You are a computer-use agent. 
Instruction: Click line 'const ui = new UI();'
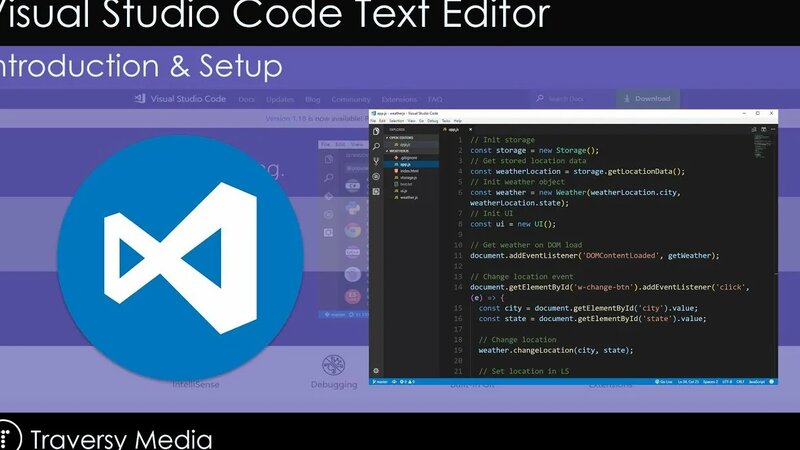point(513,224)
